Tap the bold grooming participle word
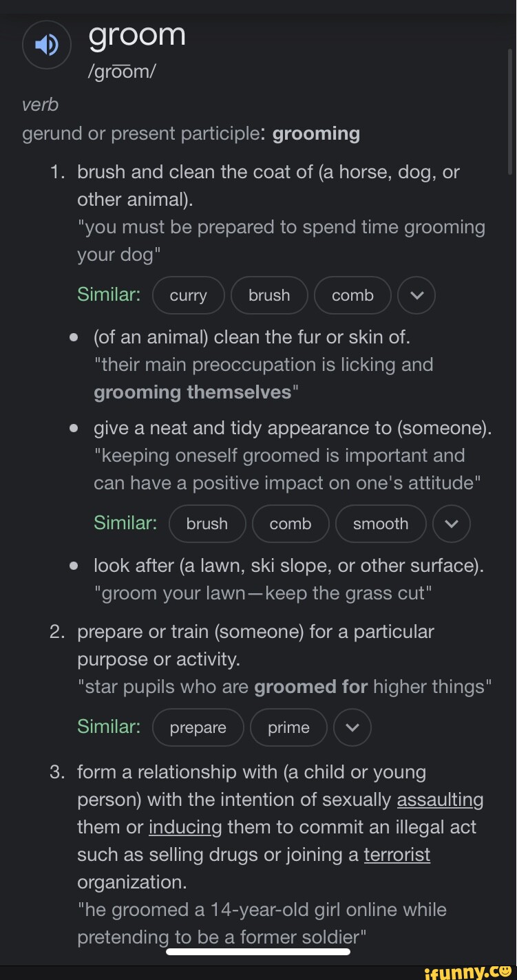Screen dimensions: 517x980 click(316, 134)
